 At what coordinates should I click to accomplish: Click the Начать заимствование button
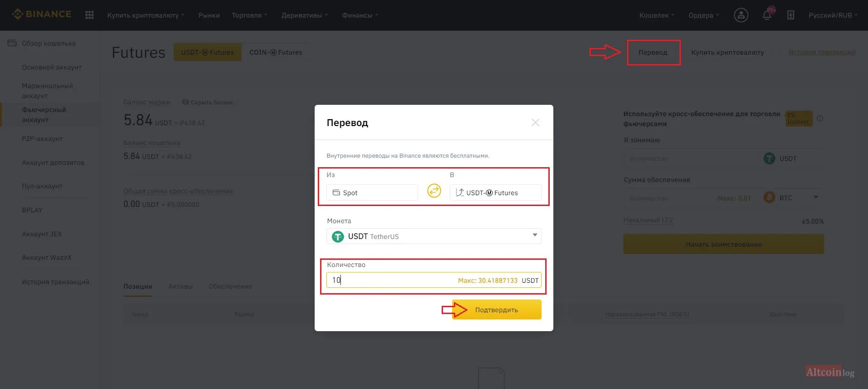[x=723, y=244]
